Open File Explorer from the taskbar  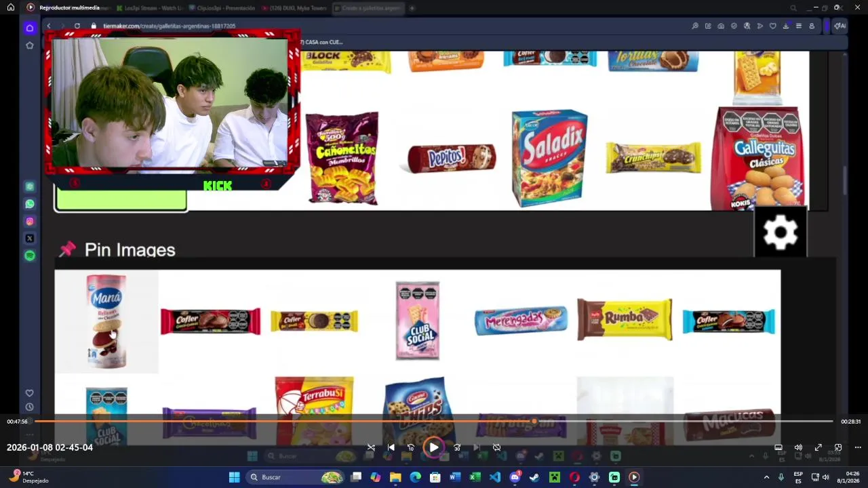coord(395,477)
